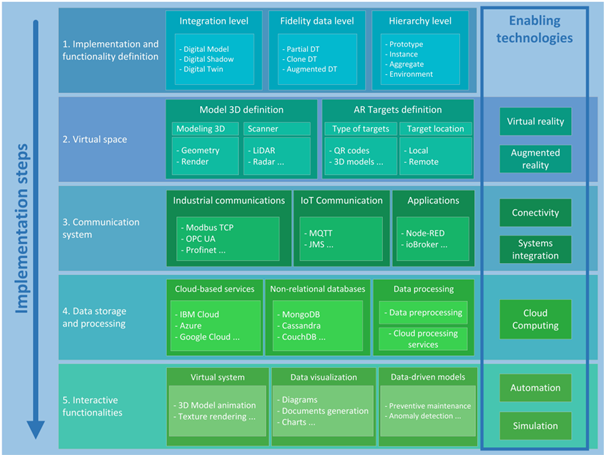Image resolution: width=604 pixels, height=455 pixels.
Task: Click the Non-relational databases heading
Action: 317,289
